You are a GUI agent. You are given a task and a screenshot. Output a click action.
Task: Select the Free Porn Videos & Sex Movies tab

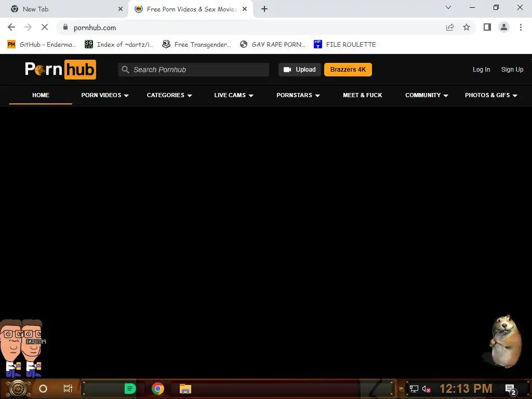click(x=191, y=9)
